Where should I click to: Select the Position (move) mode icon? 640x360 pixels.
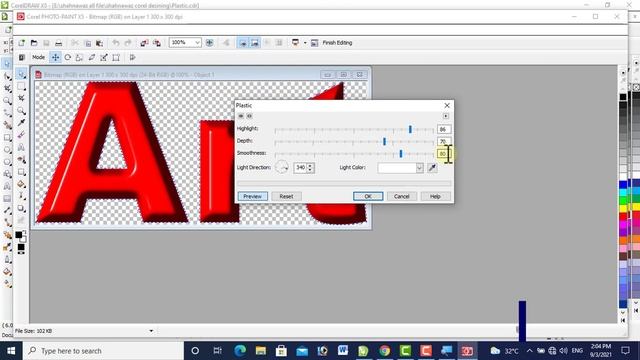pyautogui.click(x=55, y=58)
